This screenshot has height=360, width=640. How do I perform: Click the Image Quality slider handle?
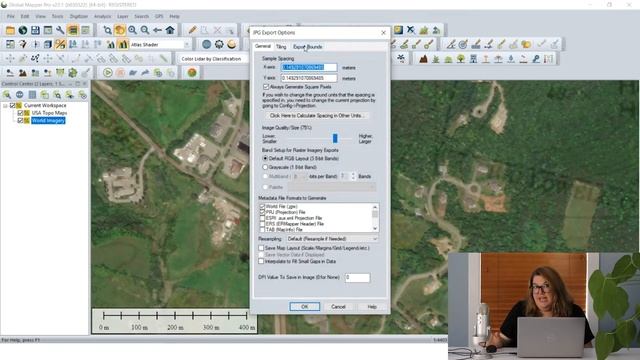pyautogui.click(x=335, y=138)
